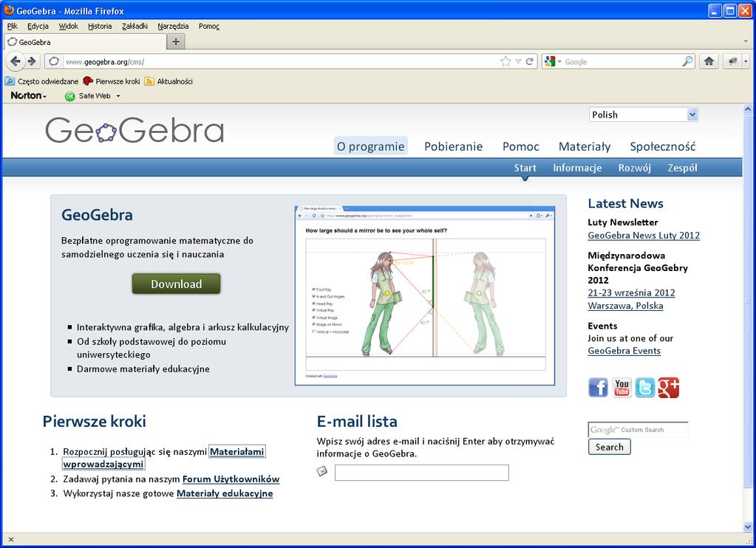
Task: Open GeoGebra Google Plus icon
Action: [x=668, y=388]
